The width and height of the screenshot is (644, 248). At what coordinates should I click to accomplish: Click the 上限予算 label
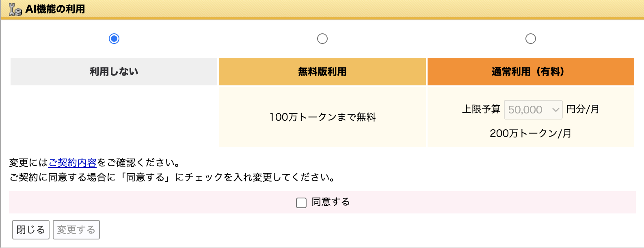coord(481,109)
